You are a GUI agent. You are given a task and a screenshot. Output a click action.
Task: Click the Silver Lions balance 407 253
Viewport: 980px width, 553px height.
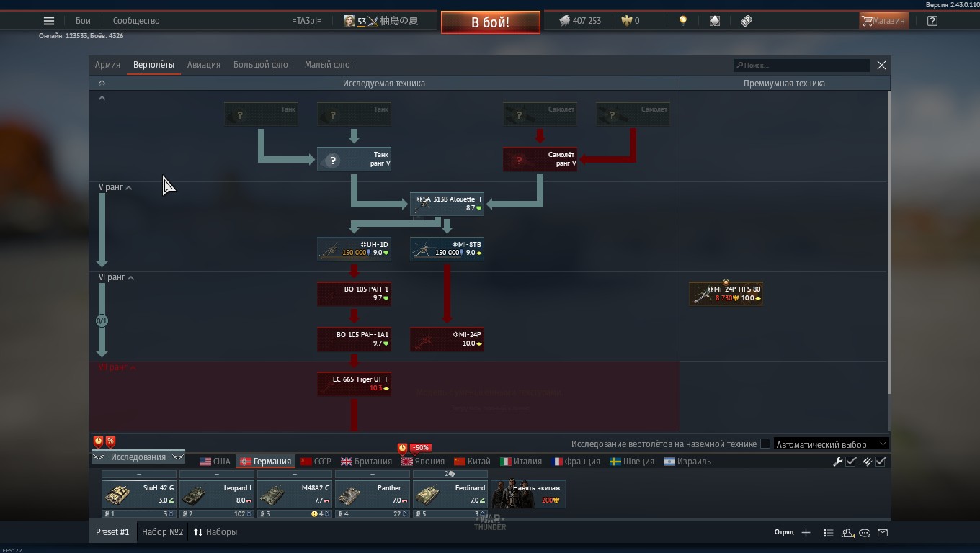click(x=581, y=21)
